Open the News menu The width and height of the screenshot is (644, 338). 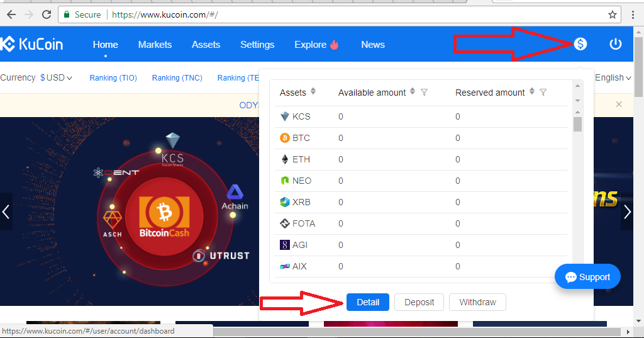tap(373, 45)
